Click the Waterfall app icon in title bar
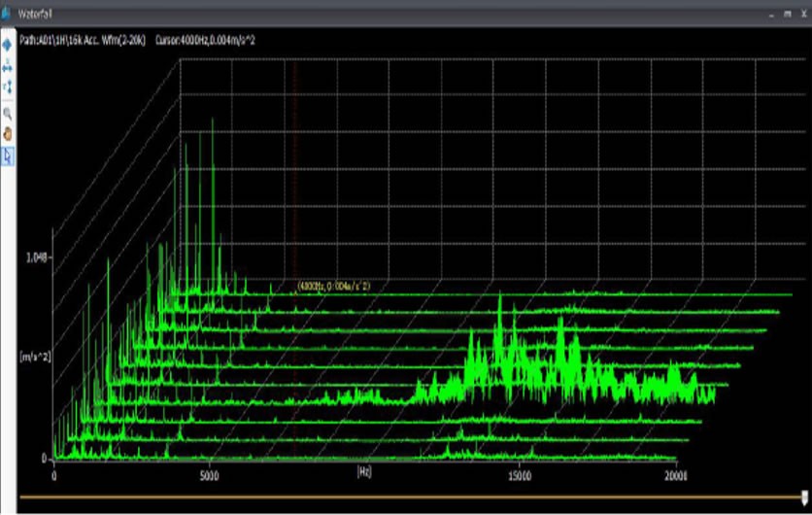The width and height of the screenshot is (812, 515). [5, 14]
